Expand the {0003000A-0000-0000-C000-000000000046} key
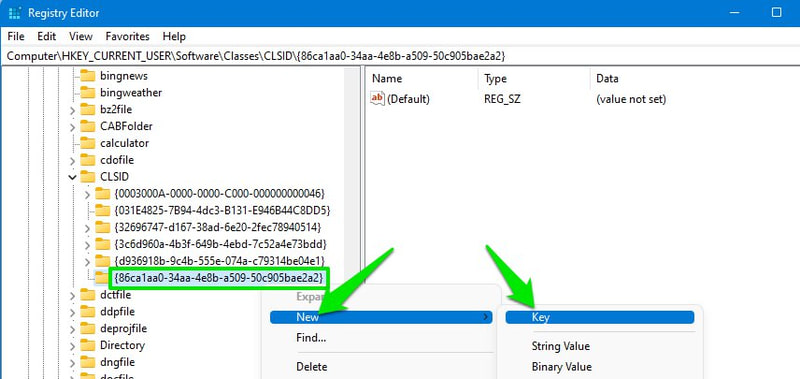The height and width of the screenshot is (379, 800). [x=87, y=194]
